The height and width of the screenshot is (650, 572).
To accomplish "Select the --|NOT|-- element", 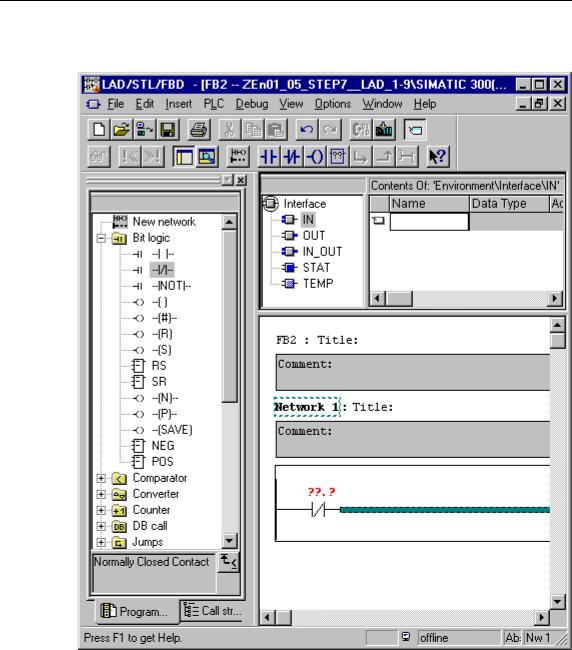I will pos(171,286).
